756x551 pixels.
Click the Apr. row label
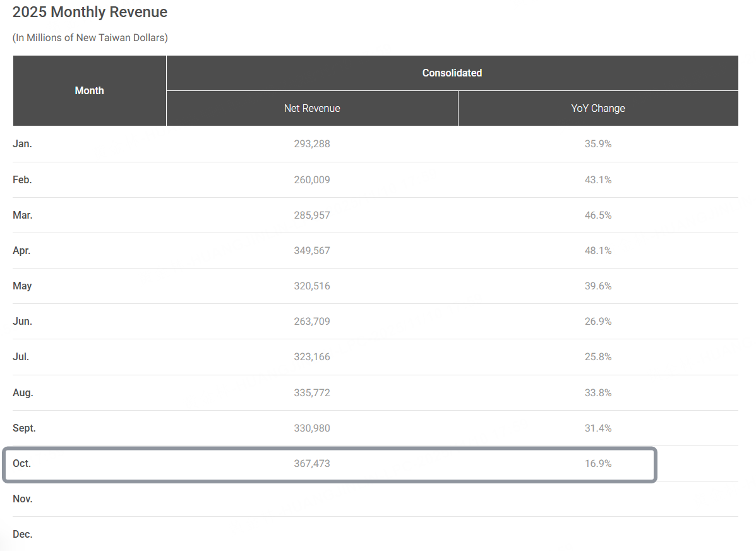click(21, 250)
